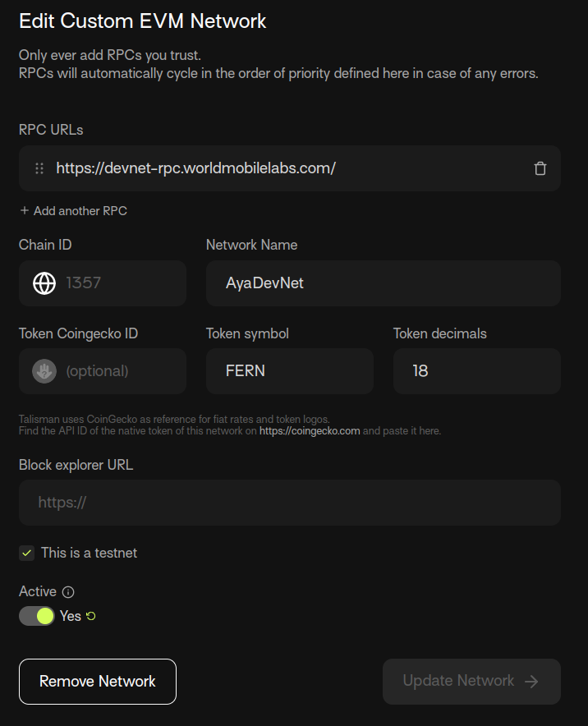The width and height of the screenshot is (588, 726).
Task: Click Add another RPC
Action: pyautogui.click(x=74, y=211)
